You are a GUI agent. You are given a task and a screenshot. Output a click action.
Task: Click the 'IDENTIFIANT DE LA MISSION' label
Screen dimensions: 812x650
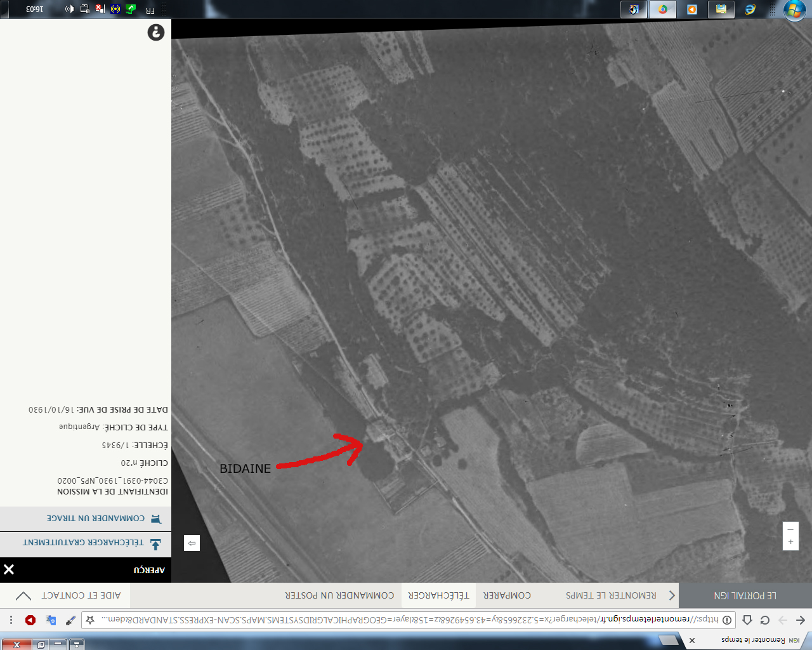112,492
